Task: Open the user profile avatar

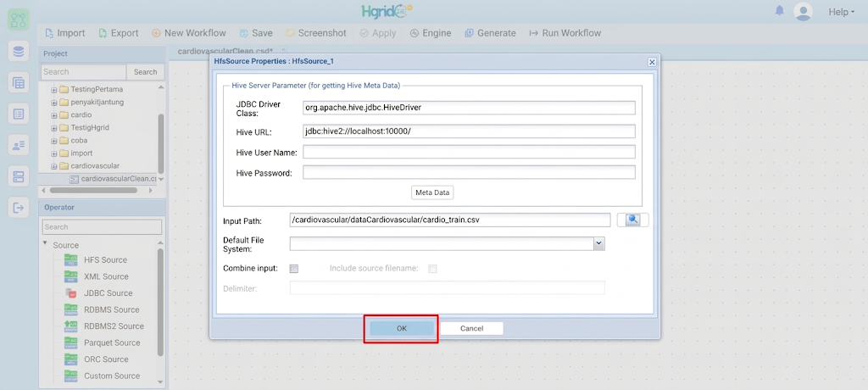Action: pos(803,12)
